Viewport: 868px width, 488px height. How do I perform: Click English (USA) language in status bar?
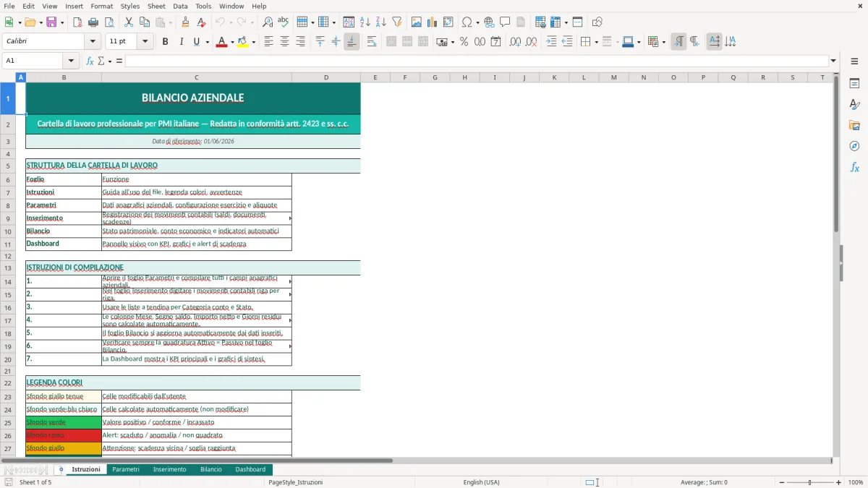point(482,482)
